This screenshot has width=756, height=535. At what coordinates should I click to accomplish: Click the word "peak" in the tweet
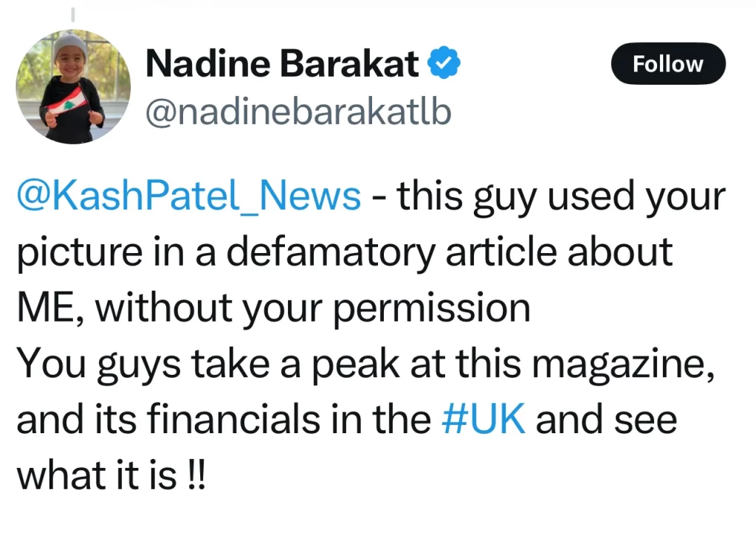tap(356, 365)
